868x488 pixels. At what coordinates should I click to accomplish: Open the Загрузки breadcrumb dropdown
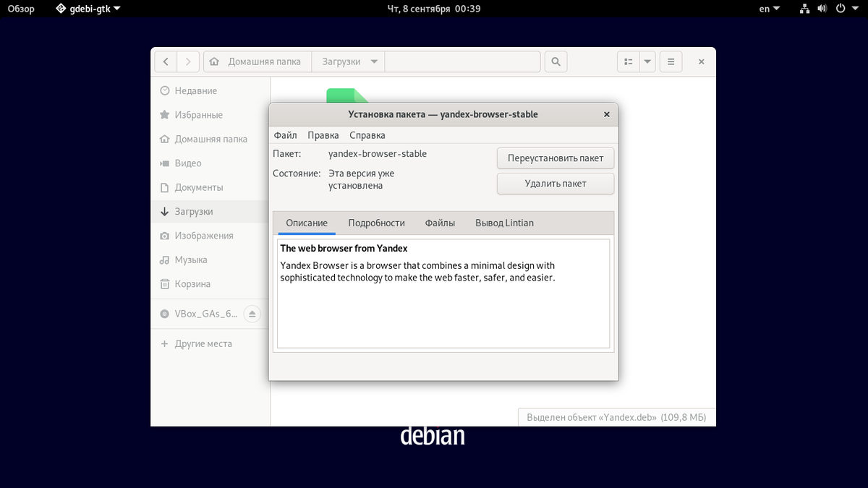[x=375, y=61]
